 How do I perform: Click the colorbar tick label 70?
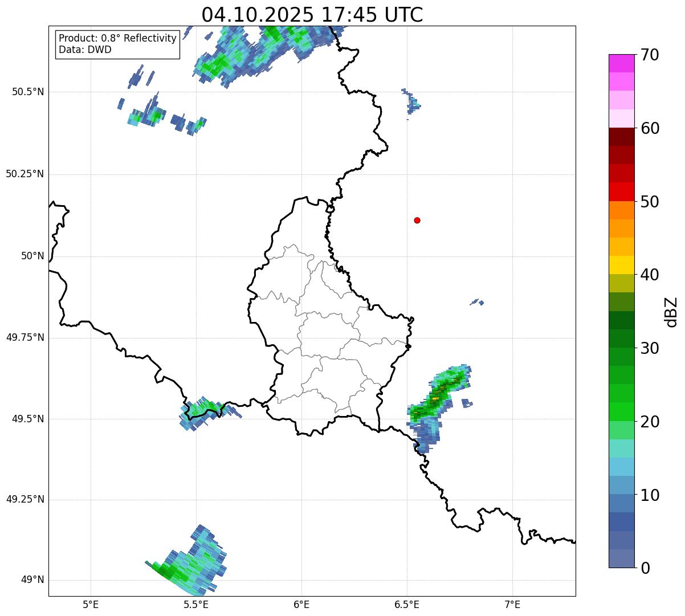click(x=650, y=55)
